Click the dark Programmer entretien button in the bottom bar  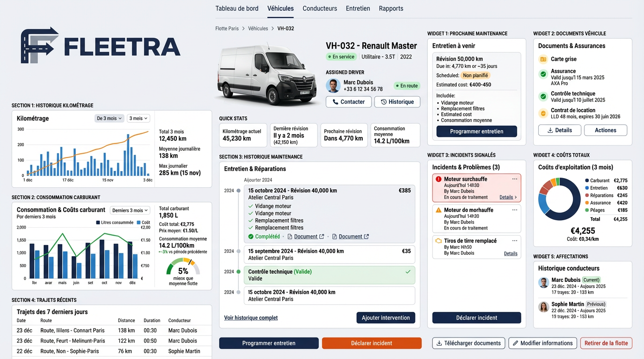click(269, 343)
